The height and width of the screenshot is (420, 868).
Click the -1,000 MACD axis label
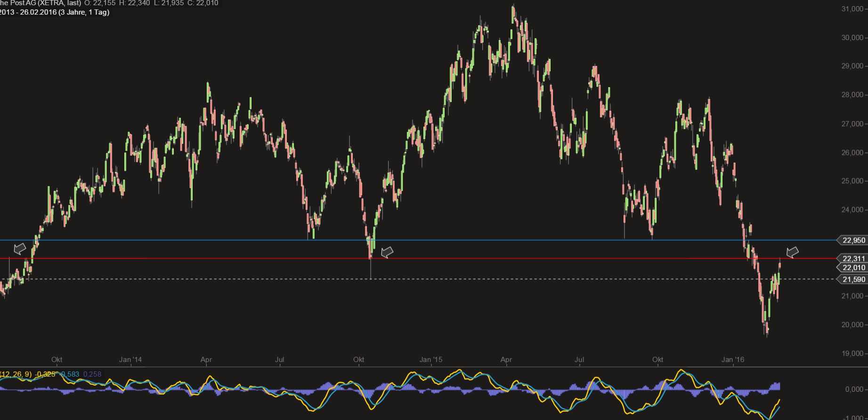853,418
